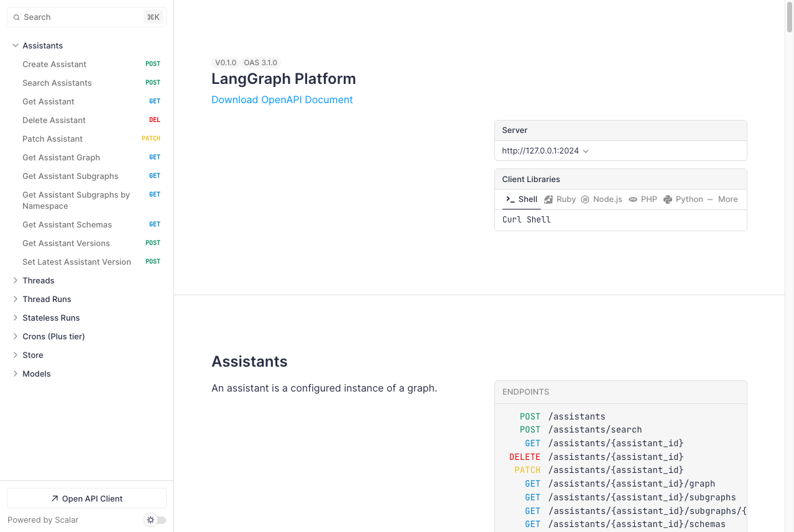Screen dimensions: 794x532
Task: Click the More ellipsis icon
Action: pyautogui.click(x=710, y=199)
